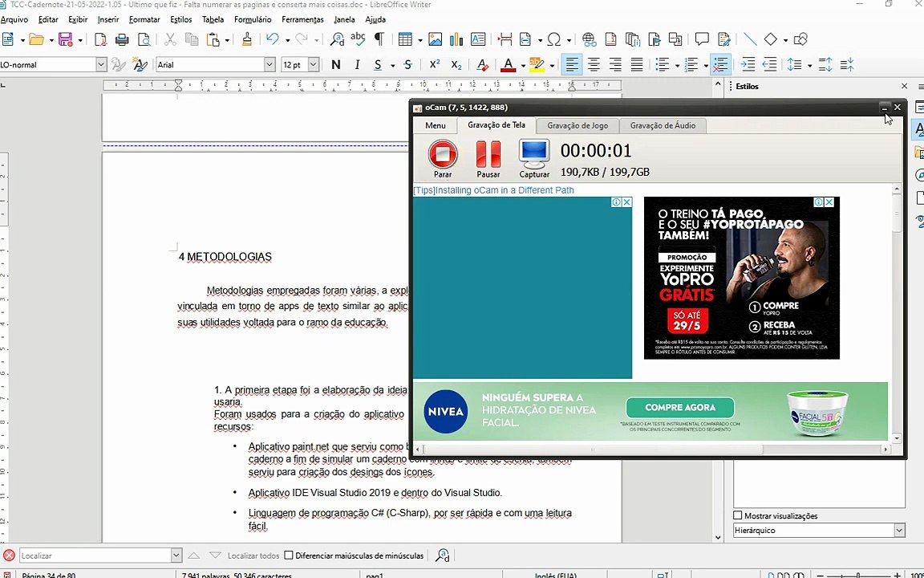
Task: Stop the recording with Parar button
Action: pyautogui.click(x=443, y=159)
